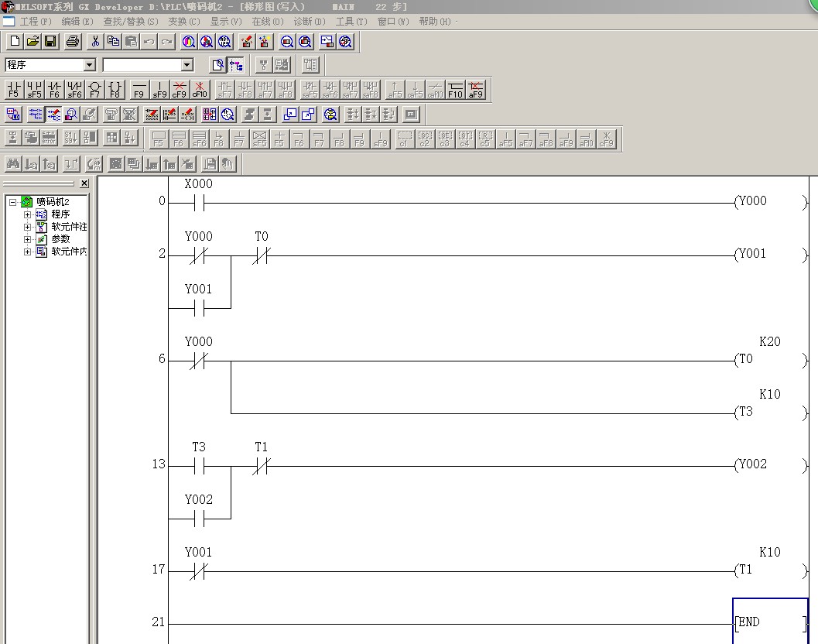Open the 程序 dropdown list
The width and height of the screenshot is (818, 644).
[89, 65]
